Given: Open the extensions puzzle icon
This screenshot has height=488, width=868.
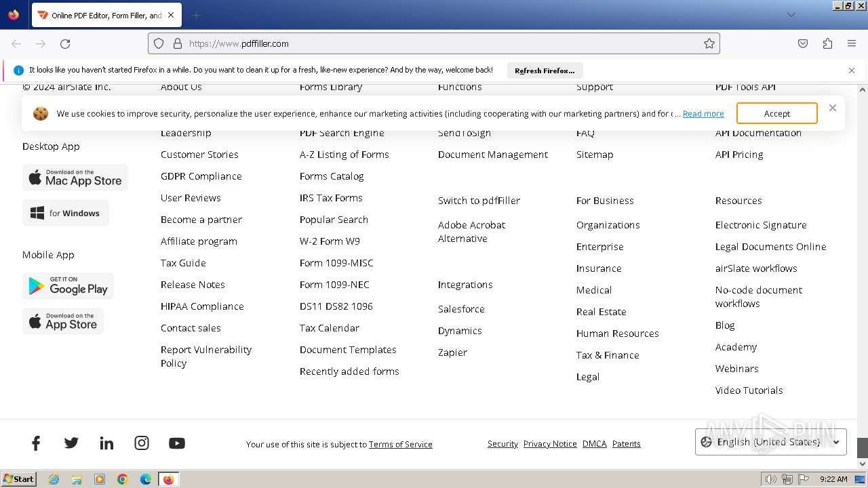Looking at the screenshot, I should tap(827, 43).
